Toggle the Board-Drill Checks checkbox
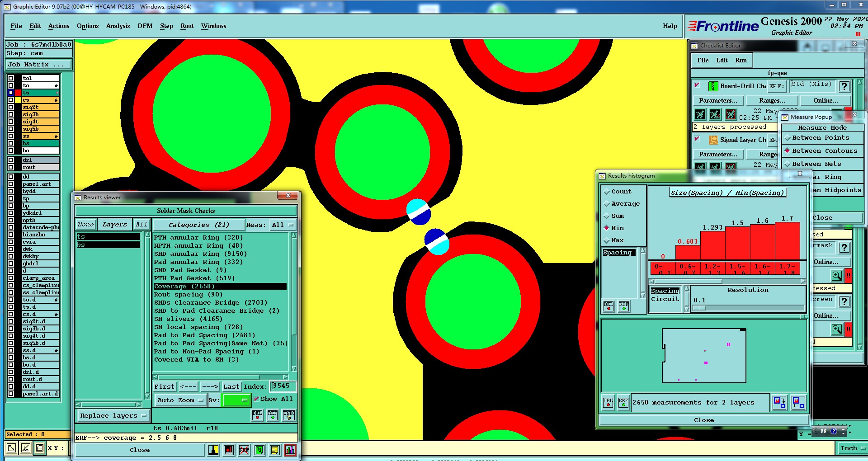Viewport: 868px width, 461px height. click(697, 85)
